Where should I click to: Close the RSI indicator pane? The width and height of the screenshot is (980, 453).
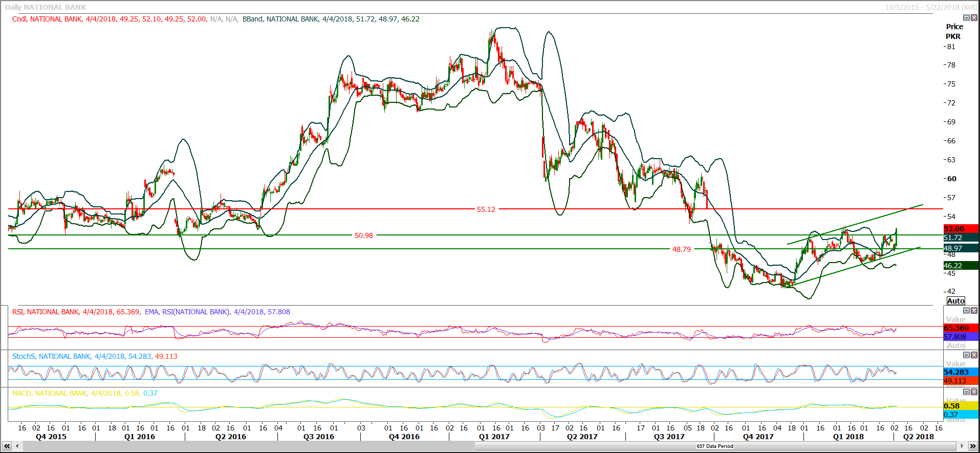coord(974,311)
